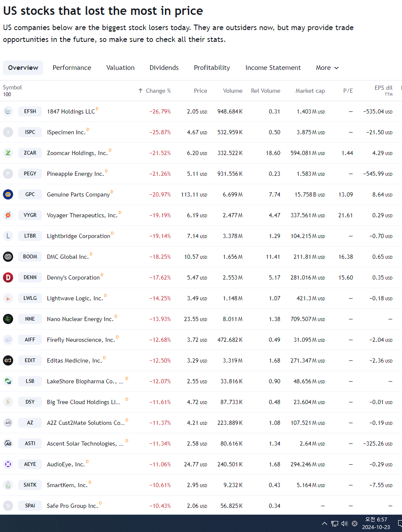Click the Lightwave Logic LWLG logo icon

8,298
